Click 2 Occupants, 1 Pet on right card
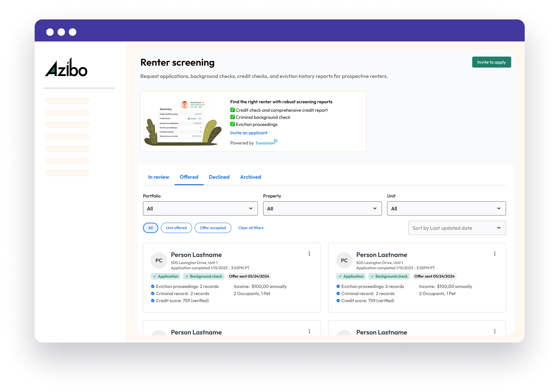Screen dimensions: 559x392 pos(437,294)
